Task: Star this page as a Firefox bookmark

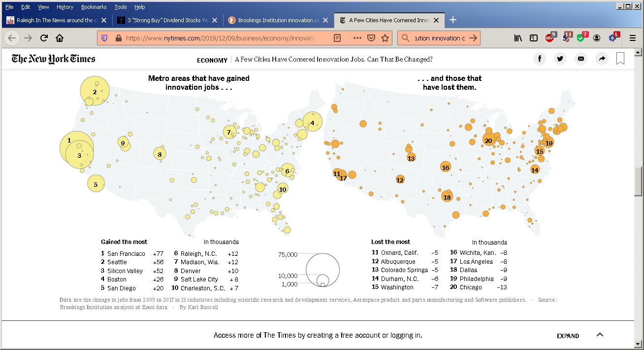Action: pos(385,38)
